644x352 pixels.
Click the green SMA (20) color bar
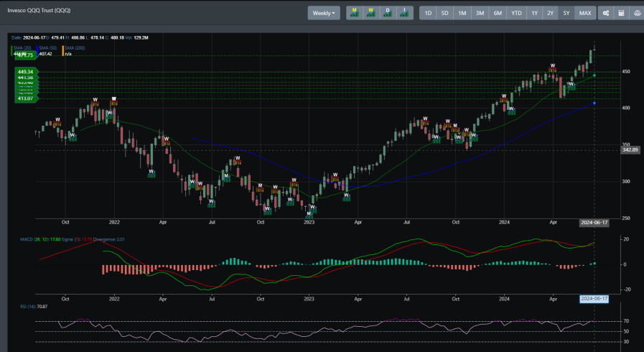pyautogui.click(x=11, y=51)
